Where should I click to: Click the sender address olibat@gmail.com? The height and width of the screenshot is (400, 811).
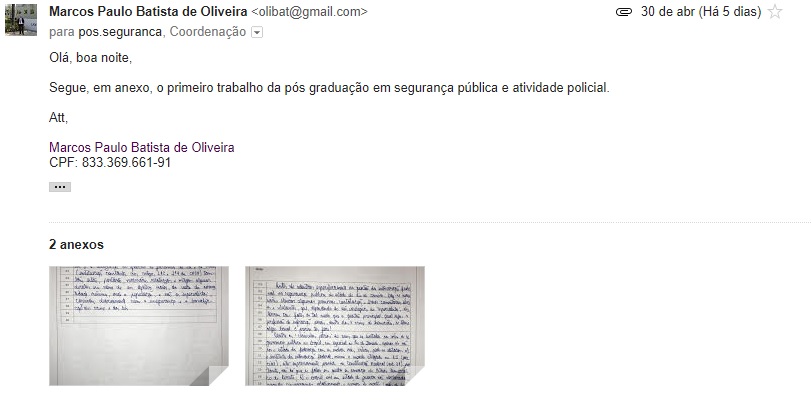tap(309, 12)
